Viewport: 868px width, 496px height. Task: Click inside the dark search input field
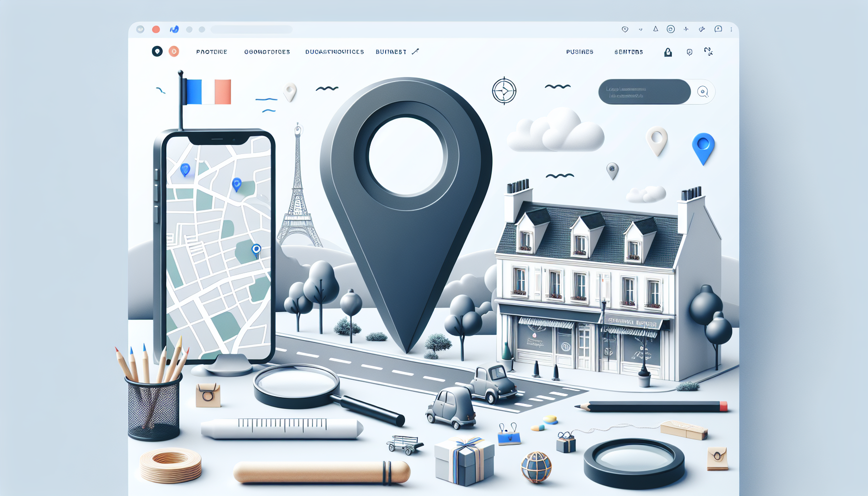[x=644, y=92]
